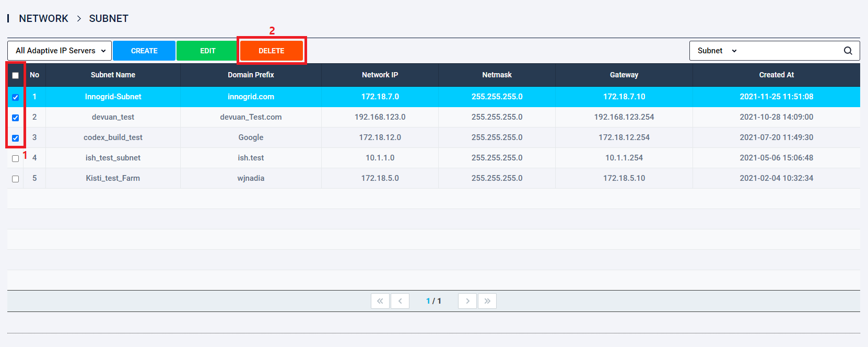Viewport: 868px width, 347px height.
Task: Click network IP 10.1.1.0
Action: (x=380, y=158)
